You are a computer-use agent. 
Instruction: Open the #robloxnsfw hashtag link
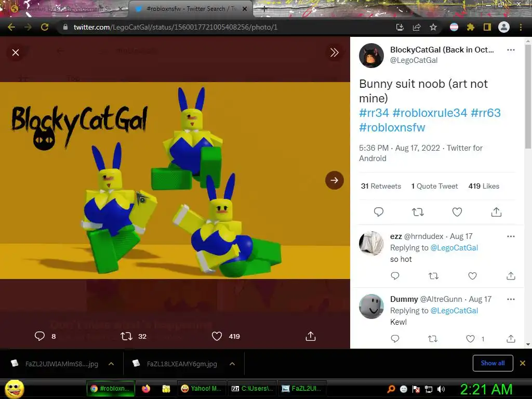click(x=392, y=128)
